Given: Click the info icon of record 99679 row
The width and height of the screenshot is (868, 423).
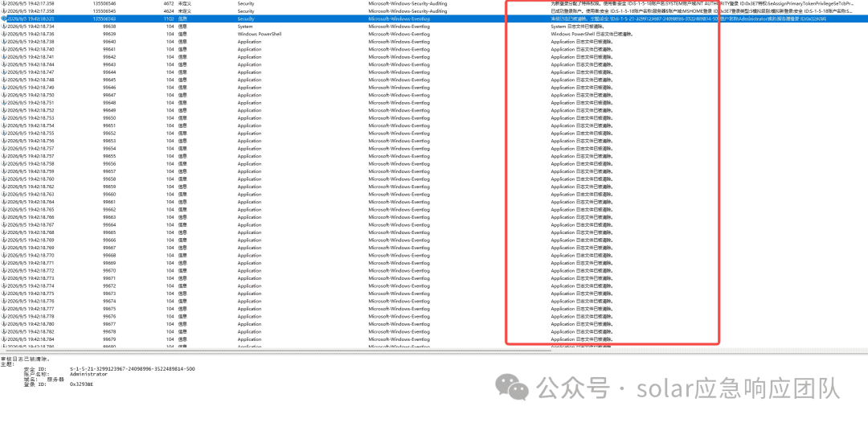Looking at the screenshot, I should (5, 339).
